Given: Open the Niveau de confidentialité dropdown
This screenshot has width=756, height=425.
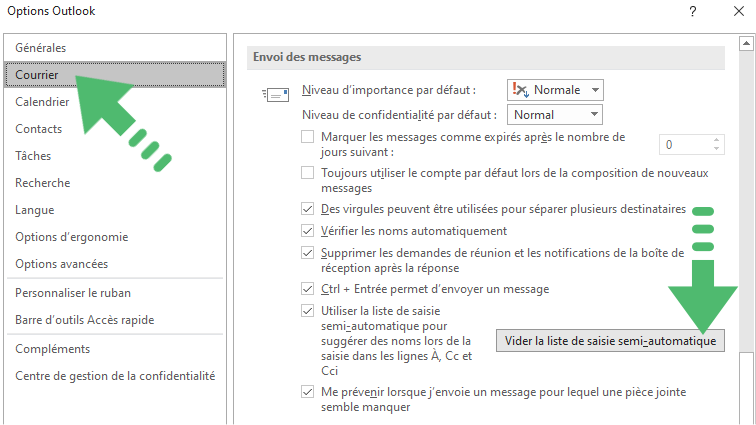Looking at the screenshot, I should pos(554,115).
